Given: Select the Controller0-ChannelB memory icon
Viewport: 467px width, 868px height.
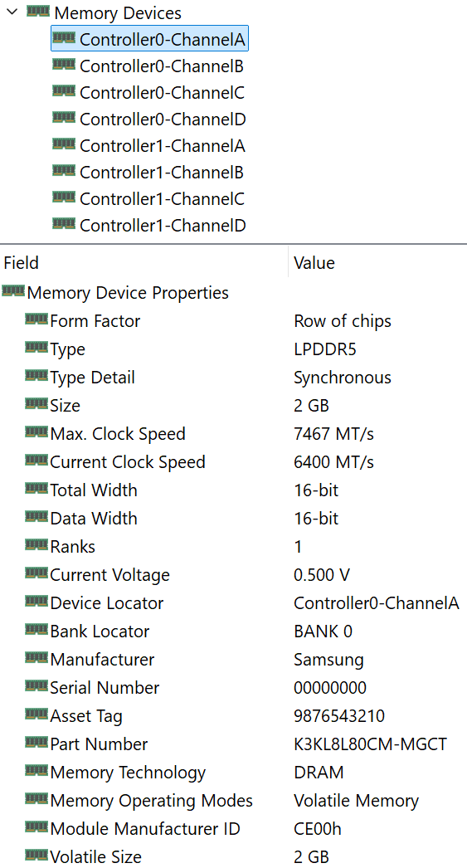Looking at the screenshot, I should [64, 65].
